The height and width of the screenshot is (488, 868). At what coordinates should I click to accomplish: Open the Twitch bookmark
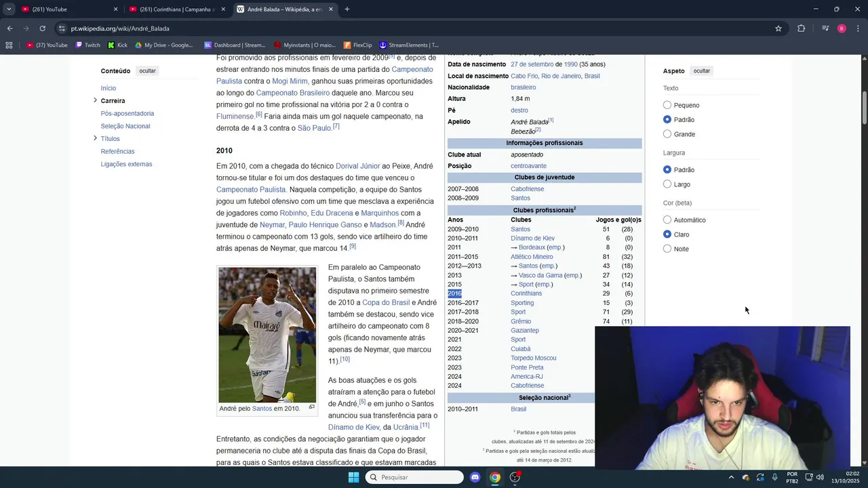tap(87, 45)
